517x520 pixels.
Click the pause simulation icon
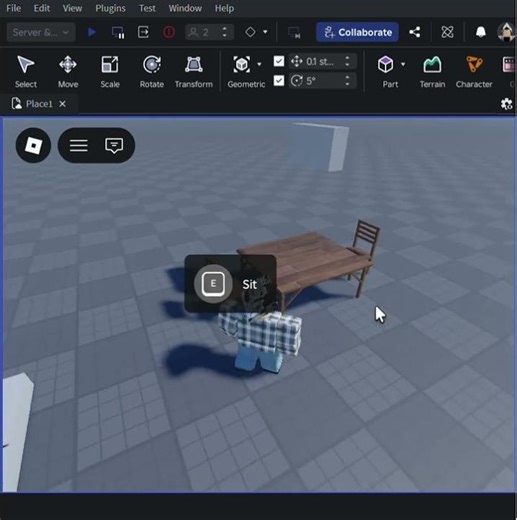tap(118, 32)
